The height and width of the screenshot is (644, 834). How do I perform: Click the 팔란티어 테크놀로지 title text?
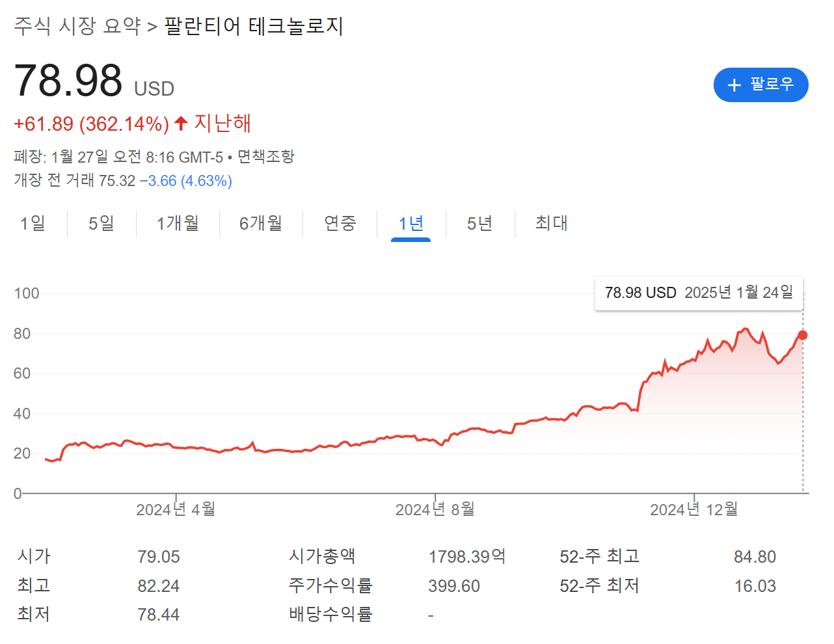coord(254,26)
